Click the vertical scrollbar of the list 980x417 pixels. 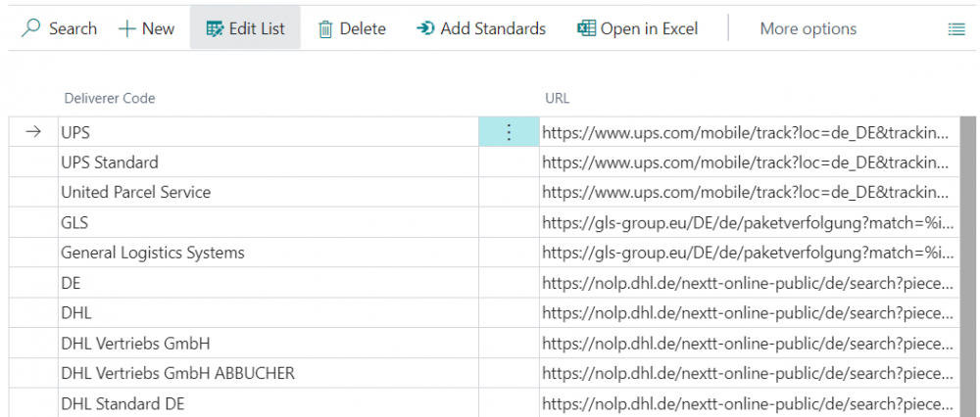tap(967, 266)
